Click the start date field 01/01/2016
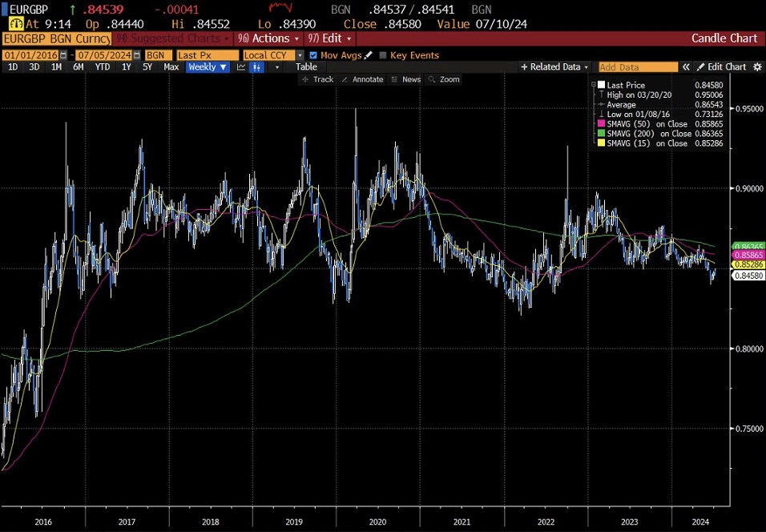Image resolution: width=766 pixels, height=532 pixels. coord(30,55)
